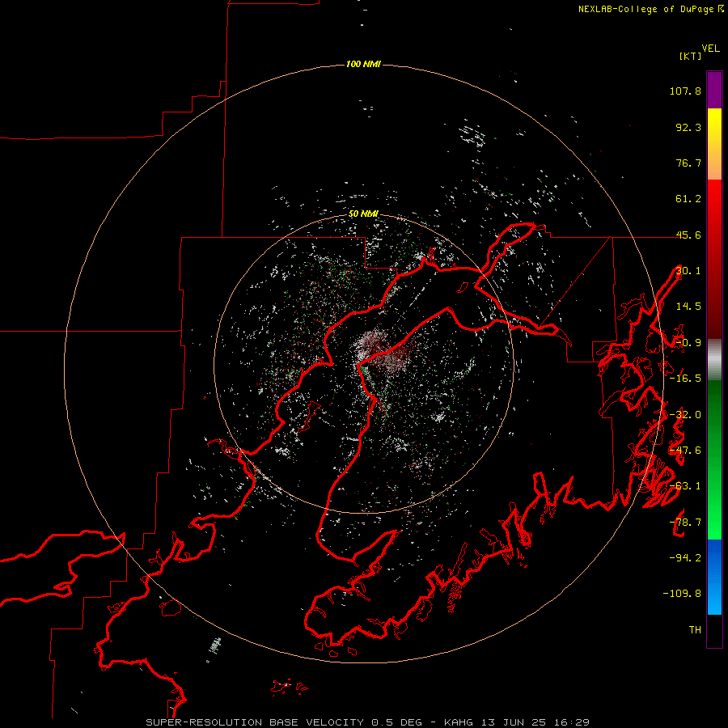Click the 16:29 timestamp in the caption

pos(574,722)
